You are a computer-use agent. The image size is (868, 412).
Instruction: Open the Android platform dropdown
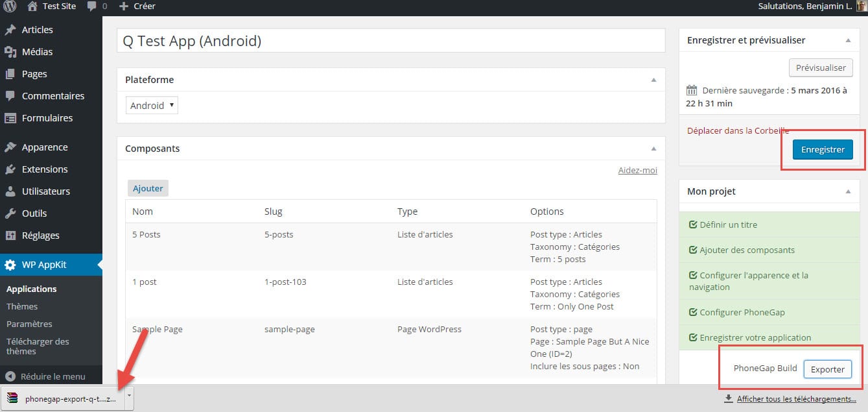[x=152, y=105]
